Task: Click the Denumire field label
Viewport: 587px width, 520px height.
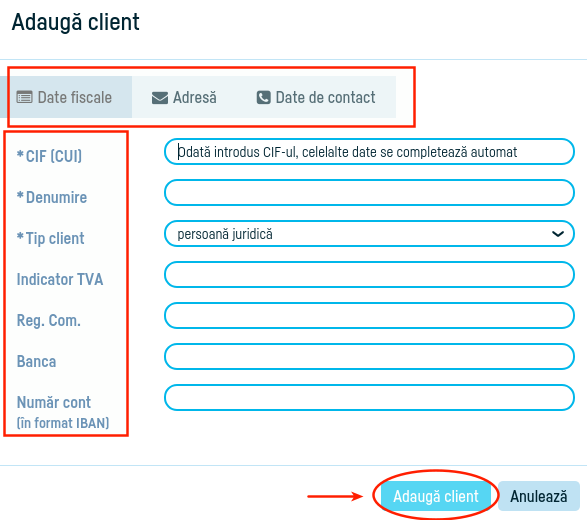Action: pos(52,197)
